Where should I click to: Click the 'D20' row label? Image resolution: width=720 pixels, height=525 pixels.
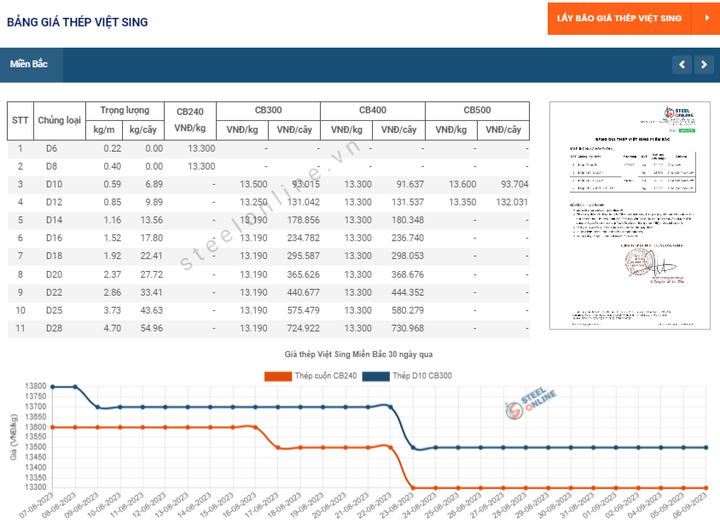pyautogui.click(x=54, y=275)
